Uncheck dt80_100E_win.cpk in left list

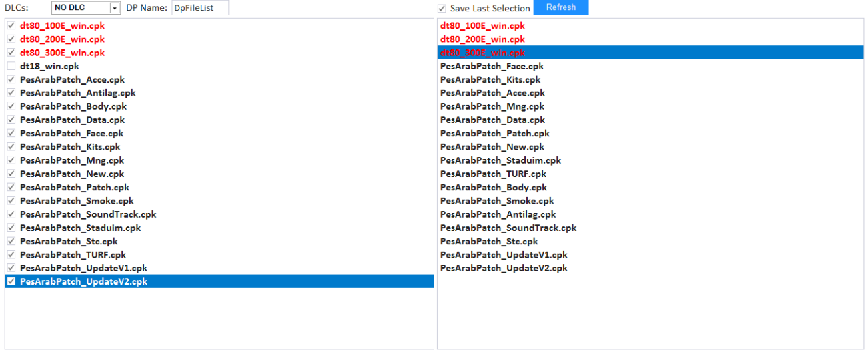tap(11, 25)
